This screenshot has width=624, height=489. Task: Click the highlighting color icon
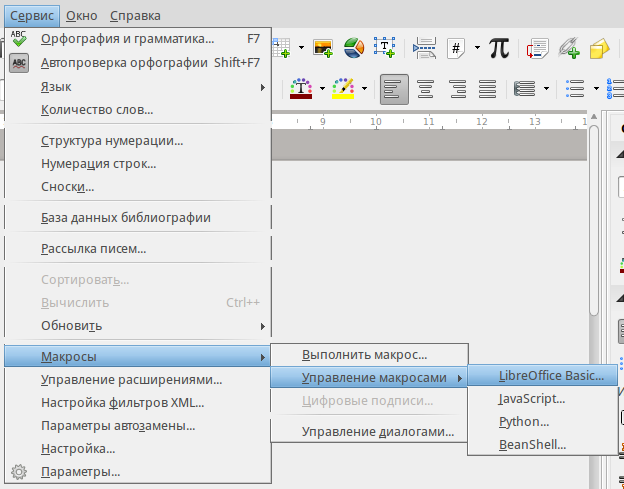click(x=343, y=88)
